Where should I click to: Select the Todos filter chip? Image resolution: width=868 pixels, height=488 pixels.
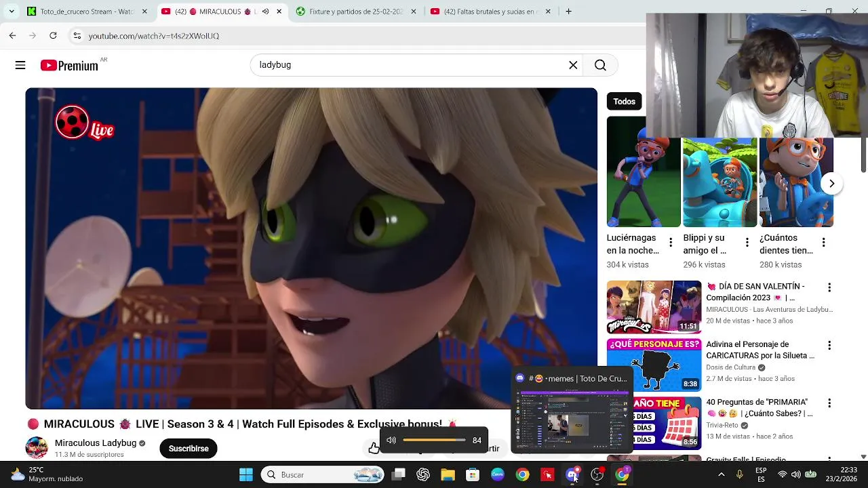pyautogui.click(x=625, y=101)
